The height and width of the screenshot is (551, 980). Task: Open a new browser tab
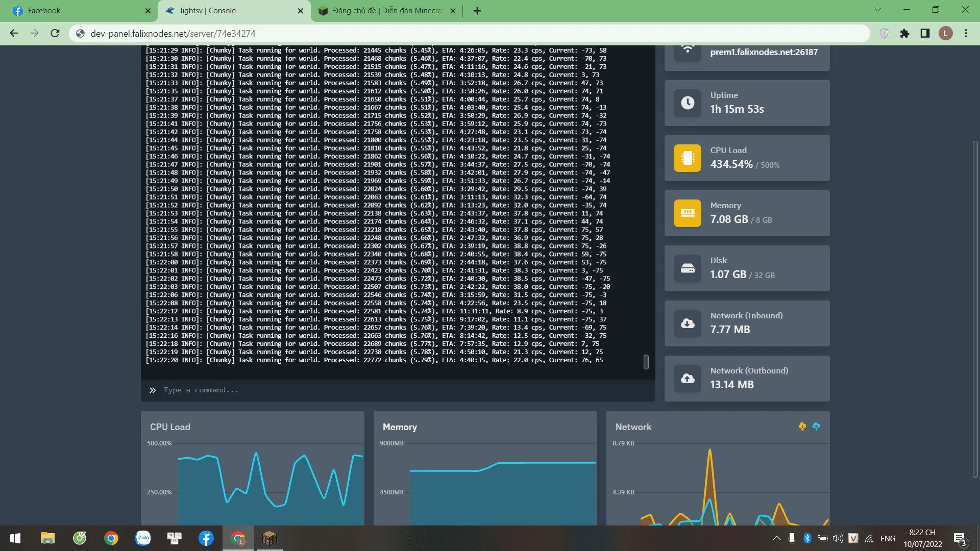click(x=477, y=11)
